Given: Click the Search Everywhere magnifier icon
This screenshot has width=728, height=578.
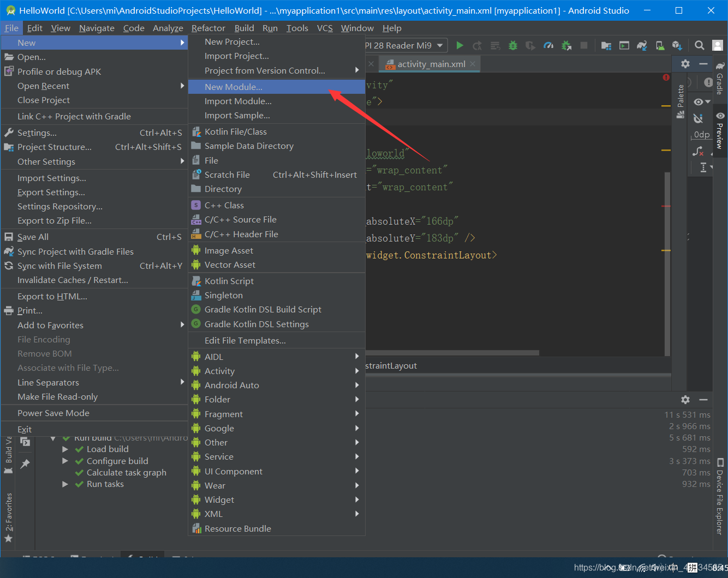Looking at the screenshot, I should point(699,45).
